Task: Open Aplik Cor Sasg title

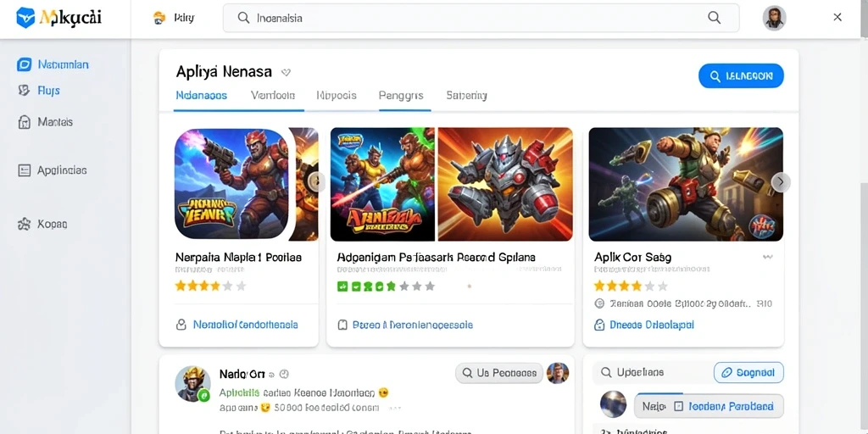Action: click(x=632, y=258)
